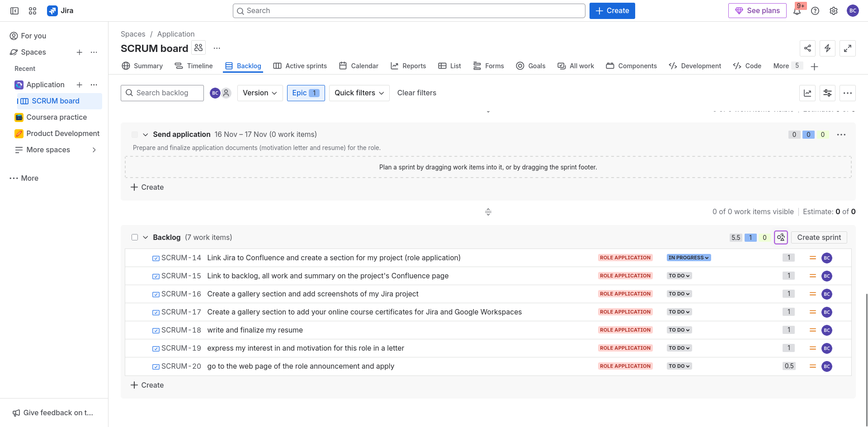Enter full screen with the expand icon
Image resolution: width=868 pixels, height=427 pixels.
(847, 48)
